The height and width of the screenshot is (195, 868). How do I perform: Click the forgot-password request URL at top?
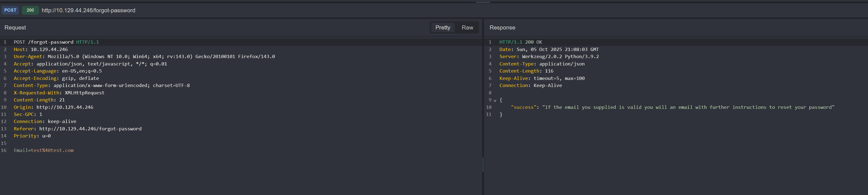(88, 10)
